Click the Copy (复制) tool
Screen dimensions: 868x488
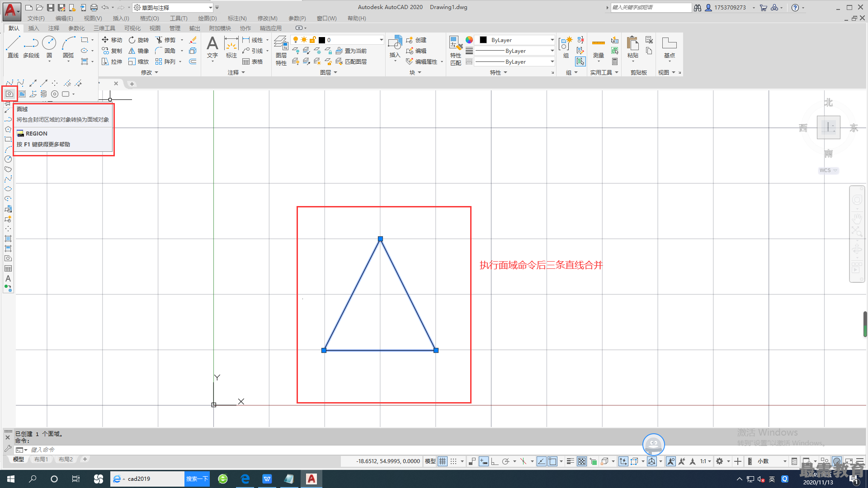(112, 51)
